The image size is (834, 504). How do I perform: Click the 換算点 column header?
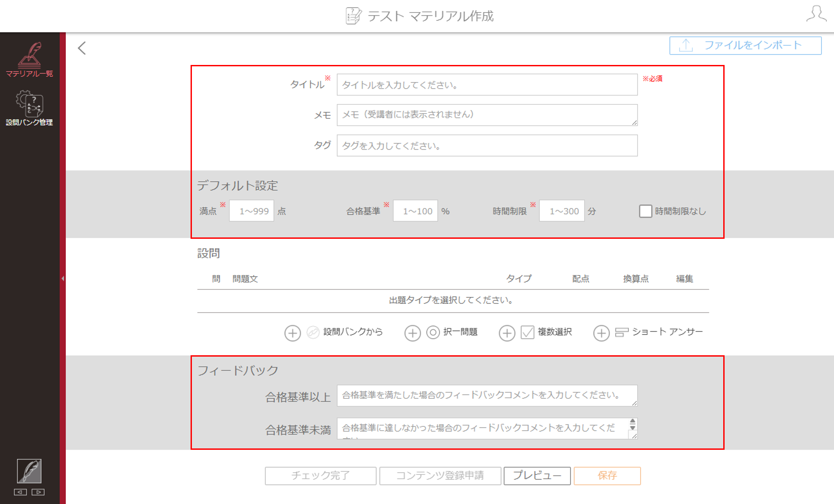(x=636, y=279)
